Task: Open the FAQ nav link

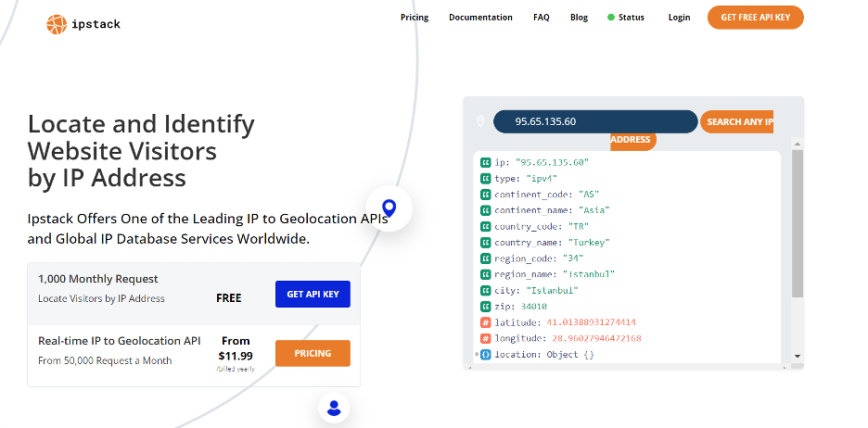Action: pyautogui.click(x=542, y=18)
